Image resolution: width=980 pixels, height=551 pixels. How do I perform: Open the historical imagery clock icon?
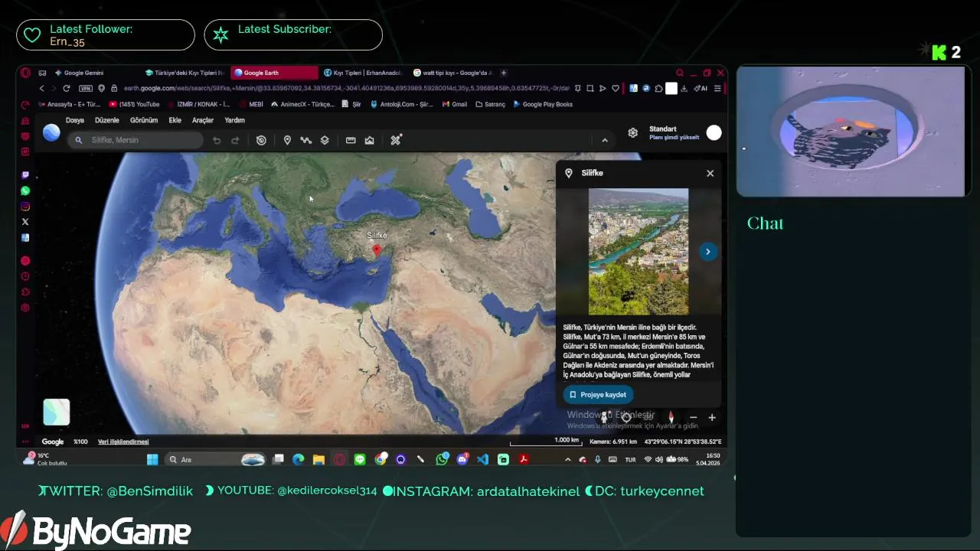(x=261, y=140)
